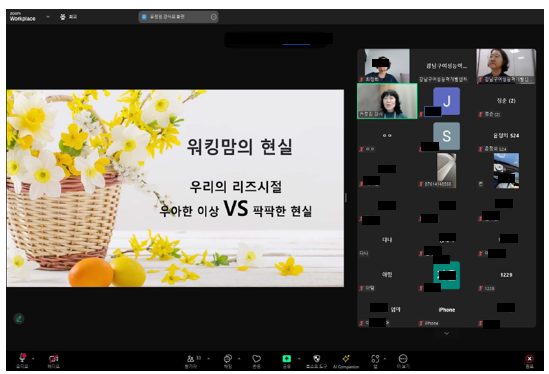Screen dimensions: 549x374
Task: Expand the caret next to participants
Action: [x=209, y=359]
